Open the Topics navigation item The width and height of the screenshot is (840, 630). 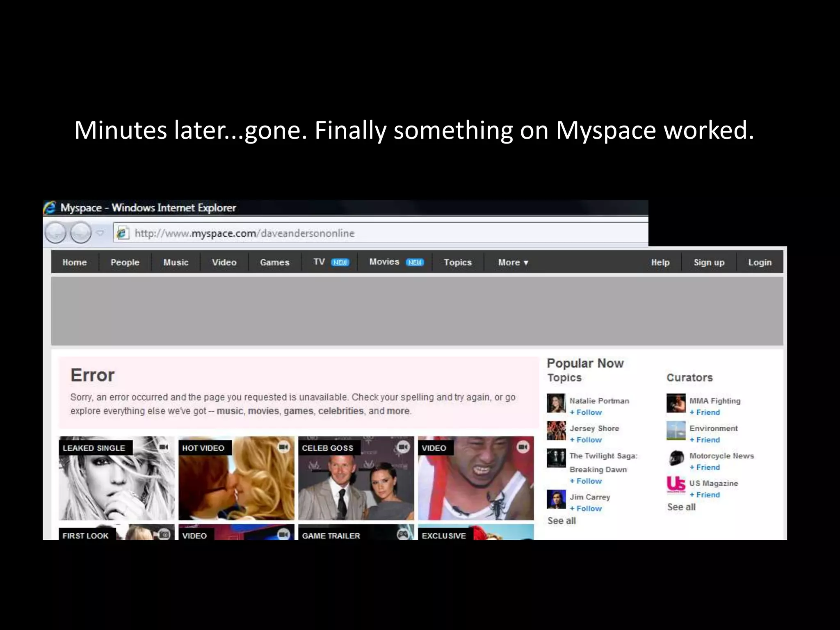(458, 262)
